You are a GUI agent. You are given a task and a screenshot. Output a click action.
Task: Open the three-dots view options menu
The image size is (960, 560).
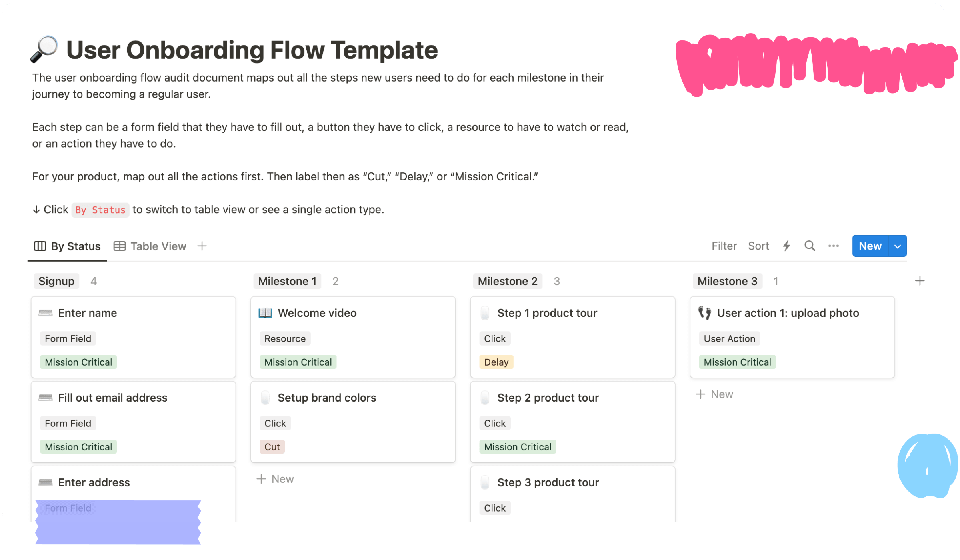tap(833, 246)
